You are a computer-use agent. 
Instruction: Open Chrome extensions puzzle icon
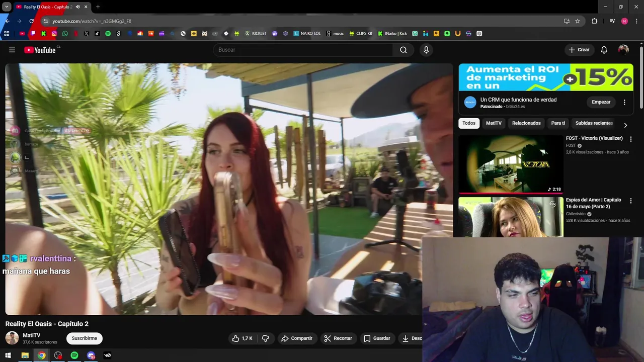click(x=595, y=21)
